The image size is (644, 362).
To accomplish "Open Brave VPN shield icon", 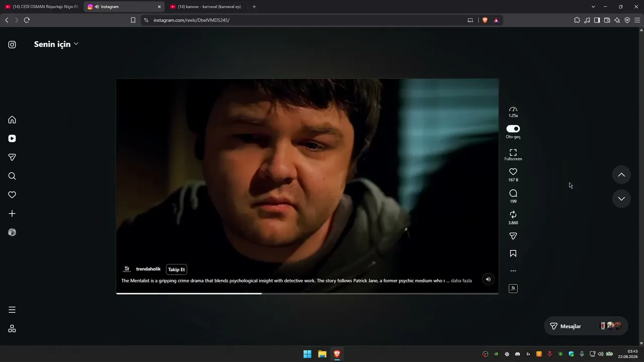I will pos(627,20).
